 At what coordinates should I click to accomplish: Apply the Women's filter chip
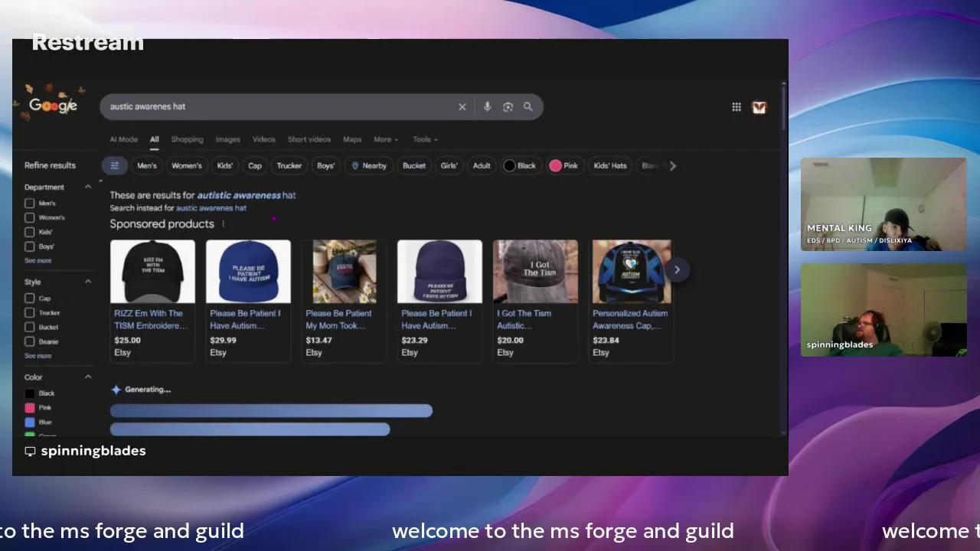[x=186, y=165]
